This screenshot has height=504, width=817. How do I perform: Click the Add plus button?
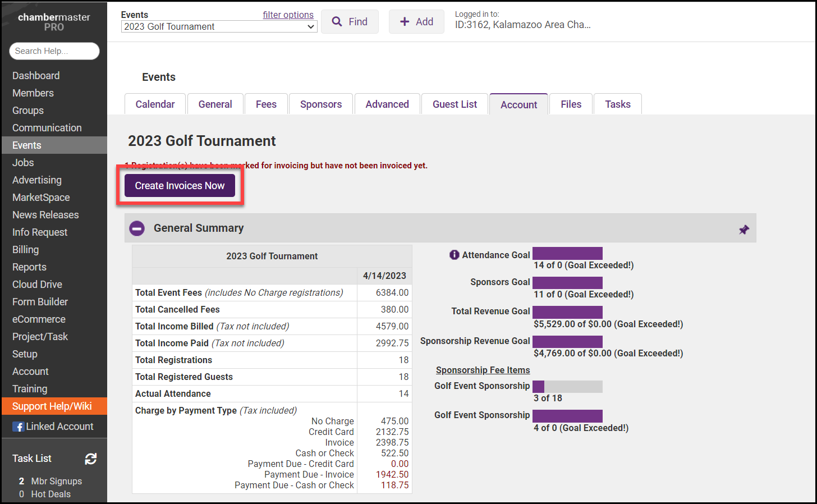pos(416,22)
